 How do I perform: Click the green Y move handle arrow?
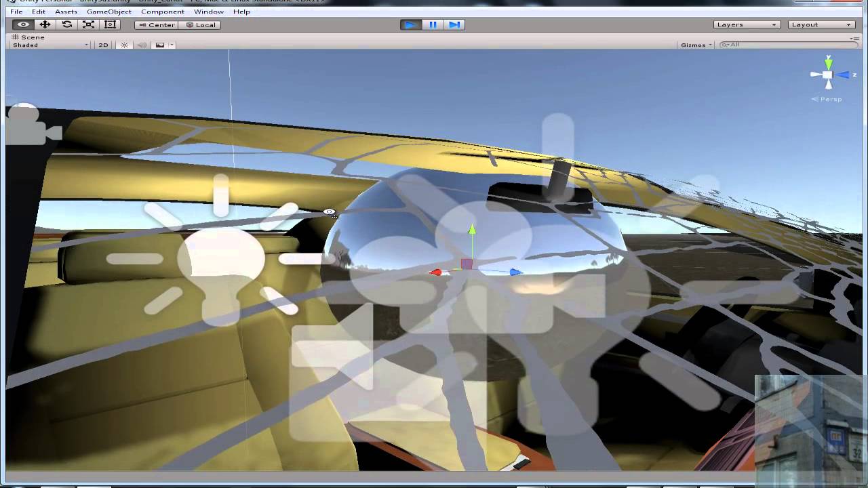(x=472, y=230)
